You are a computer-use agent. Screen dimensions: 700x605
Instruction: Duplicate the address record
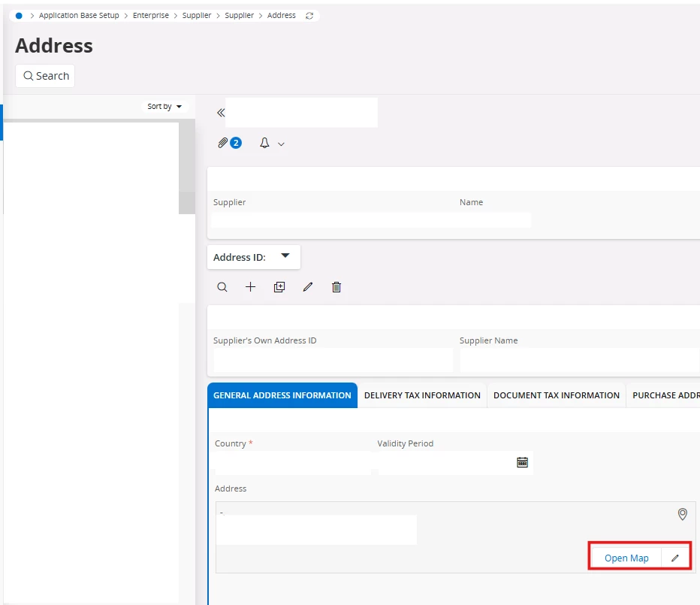(279, 287)
